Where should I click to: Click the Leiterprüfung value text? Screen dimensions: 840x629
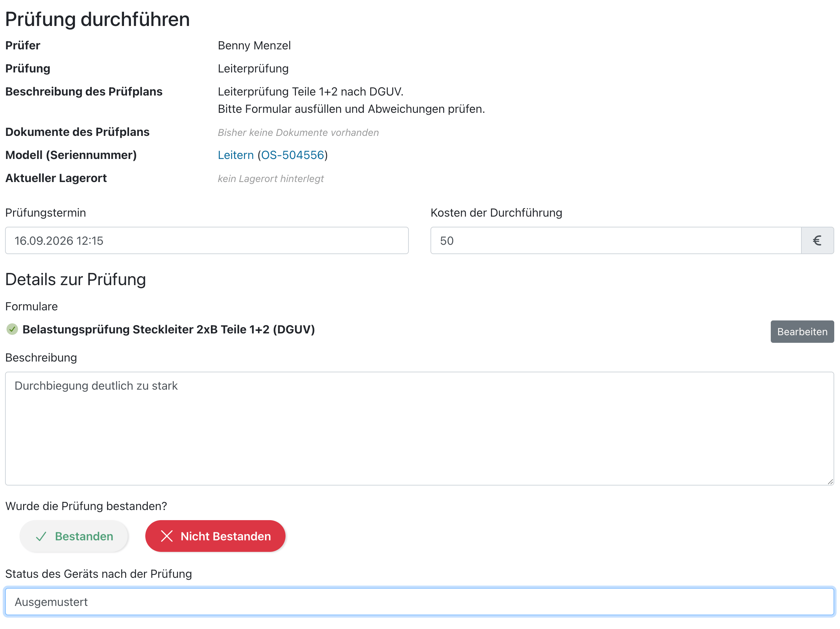[x=253, y=69]
